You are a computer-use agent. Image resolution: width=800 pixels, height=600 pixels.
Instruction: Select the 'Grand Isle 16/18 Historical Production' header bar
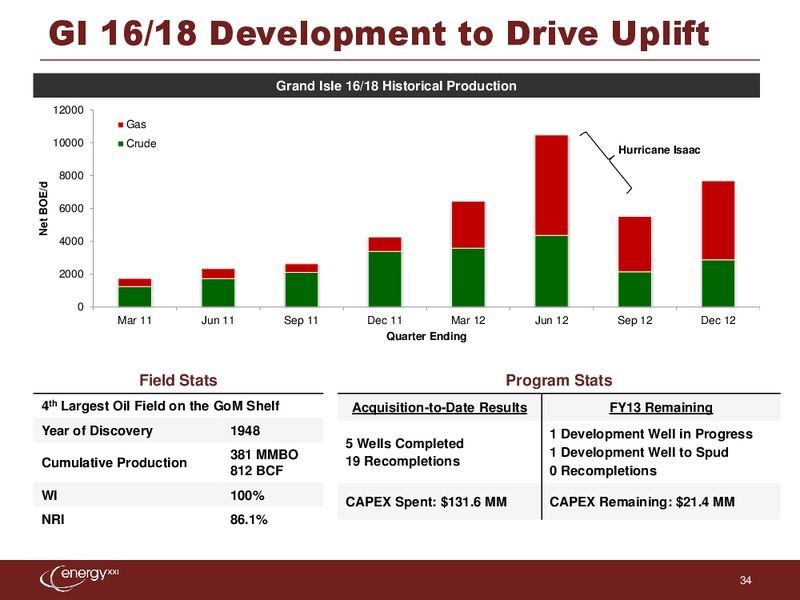point(396,85)
